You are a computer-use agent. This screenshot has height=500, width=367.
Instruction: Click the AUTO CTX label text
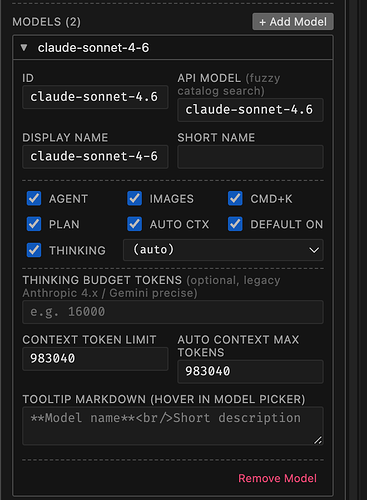[179, 224]
